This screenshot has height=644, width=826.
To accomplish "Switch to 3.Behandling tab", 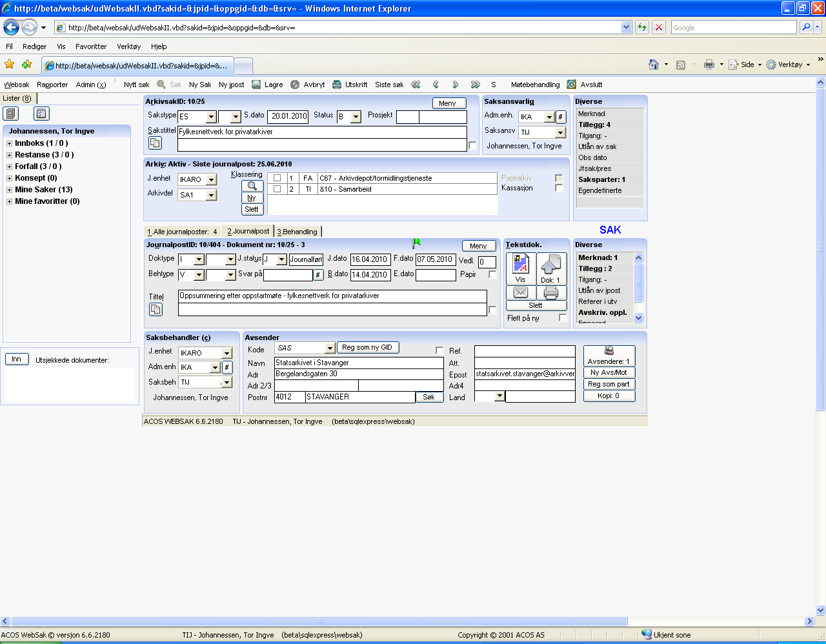I will [x=297, y=232].
